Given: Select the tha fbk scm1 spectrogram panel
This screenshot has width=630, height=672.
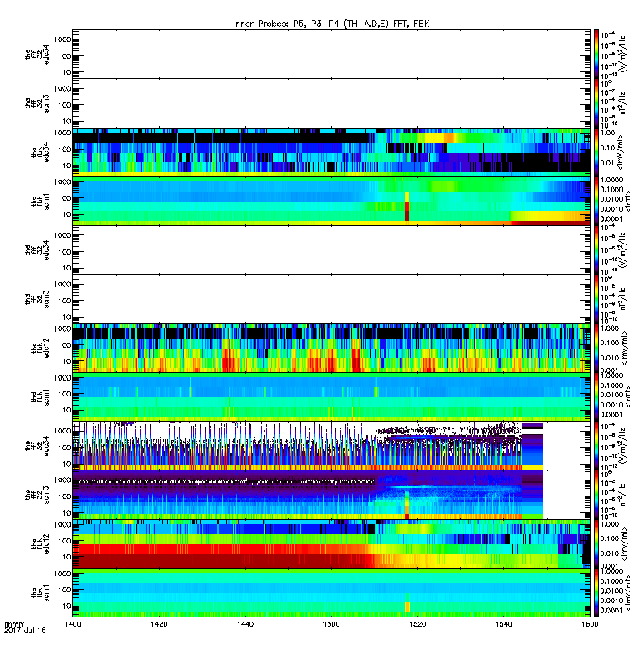Looking at the screenshot, I should pos(331,201).
